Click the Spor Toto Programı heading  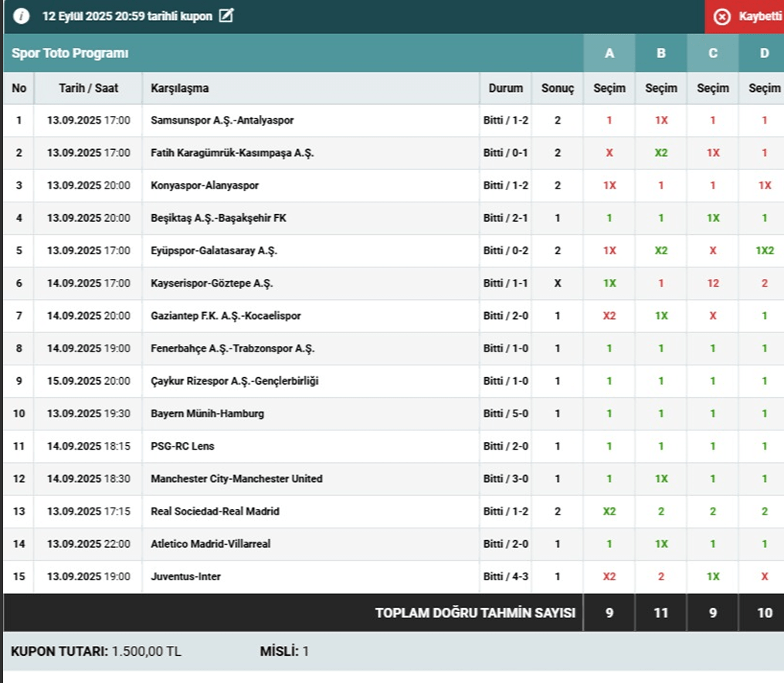pos(70,53)
